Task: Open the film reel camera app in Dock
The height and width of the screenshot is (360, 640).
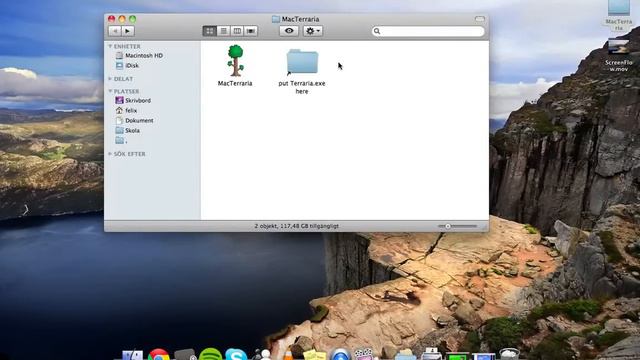Action: pos(364,354)
